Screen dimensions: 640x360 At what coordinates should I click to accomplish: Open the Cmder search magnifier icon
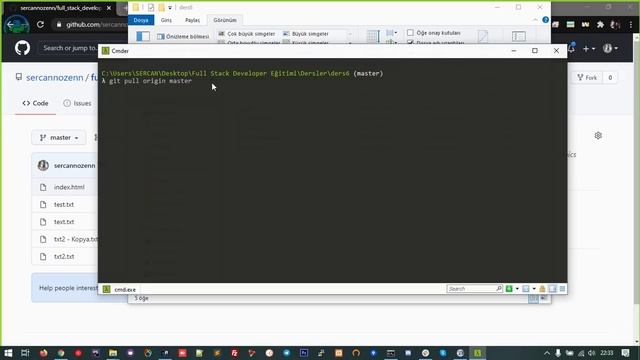pos(499,289)
